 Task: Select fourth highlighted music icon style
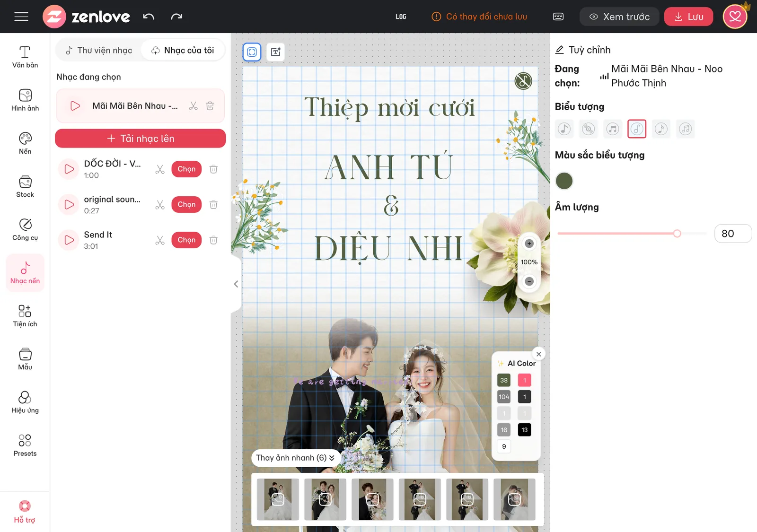pos(637,129)
